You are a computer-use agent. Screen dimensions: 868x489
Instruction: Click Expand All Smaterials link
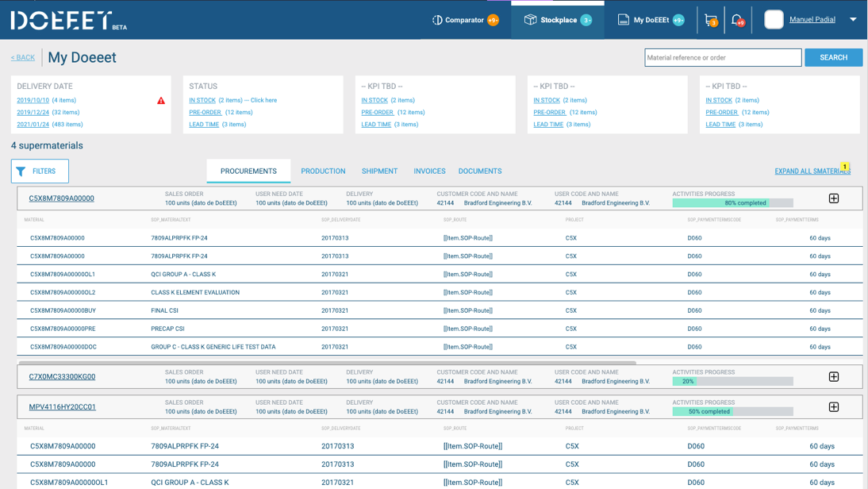click(x=812, y=171)
